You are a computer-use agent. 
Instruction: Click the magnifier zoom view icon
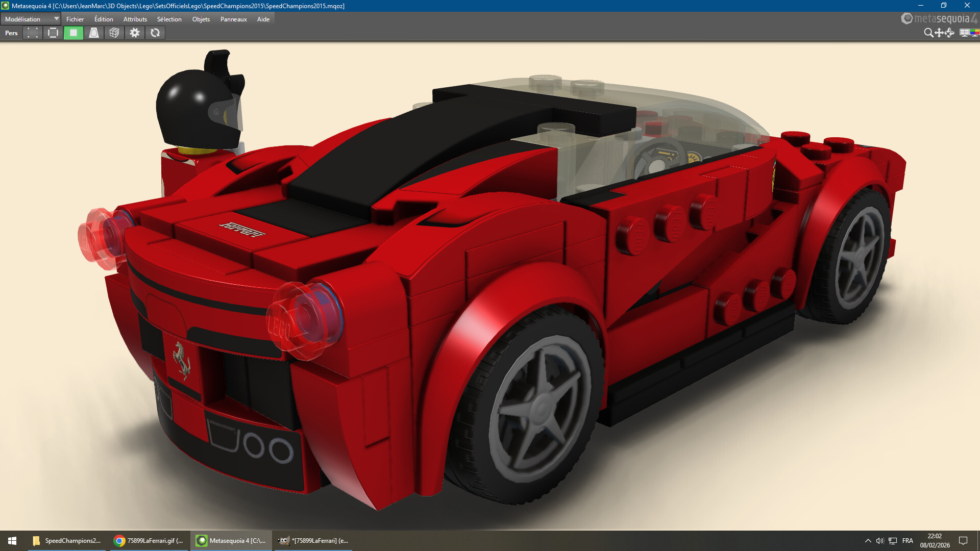(x=928, y=33)
